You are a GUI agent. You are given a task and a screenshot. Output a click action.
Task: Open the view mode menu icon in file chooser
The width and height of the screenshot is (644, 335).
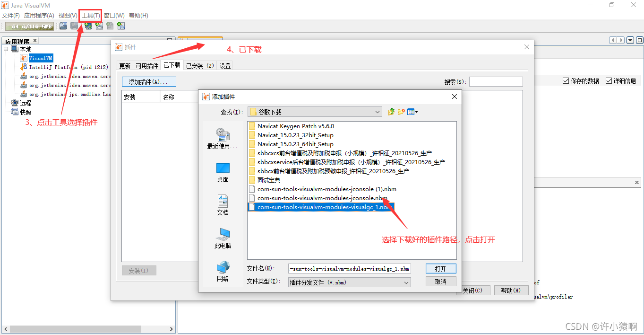click(x=412, y=112)
